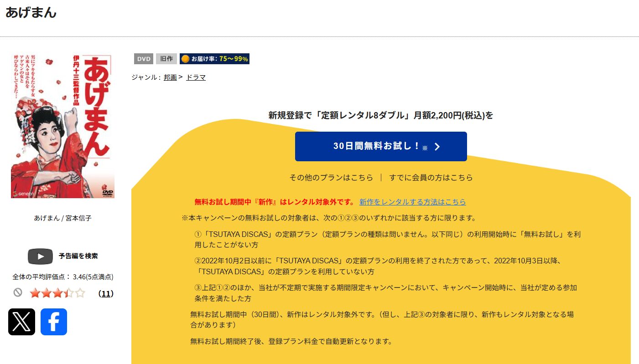639x364 pixels.
Task: Start the 30日間無料お試し trial button
Action: [381, 146]
